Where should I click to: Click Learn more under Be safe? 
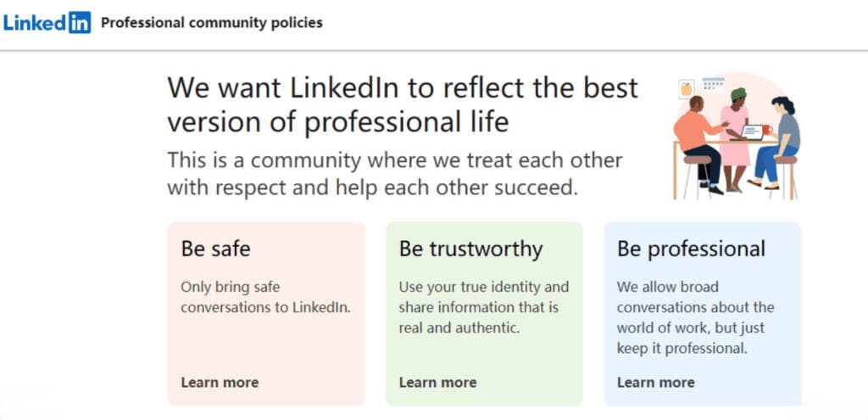[x=220, y=383]
